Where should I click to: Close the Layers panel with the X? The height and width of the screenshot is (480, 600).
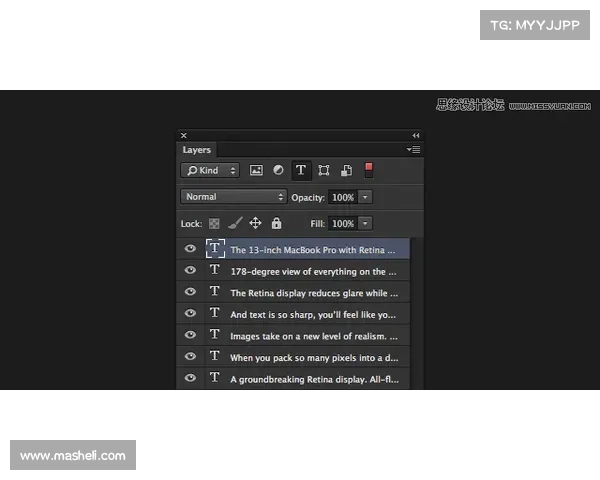point(184,136)
